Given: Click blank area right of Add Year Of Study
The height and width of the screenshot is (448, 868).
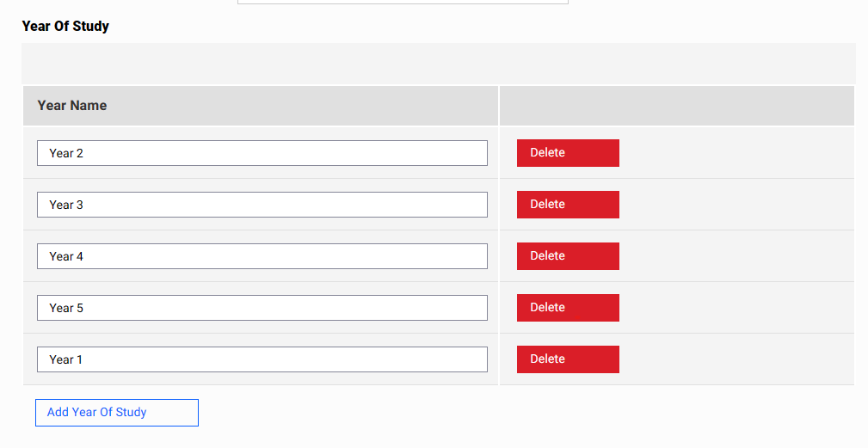Looking at the screenshot, I should coord(516,413).
